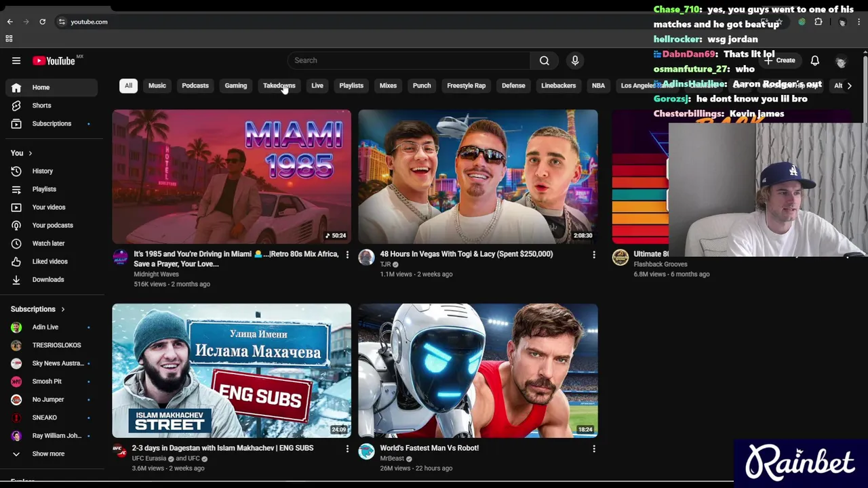This screenshot has height=488, width=868.
Task: Open more options for Miami 1985 video
Action: pos(347,255)
